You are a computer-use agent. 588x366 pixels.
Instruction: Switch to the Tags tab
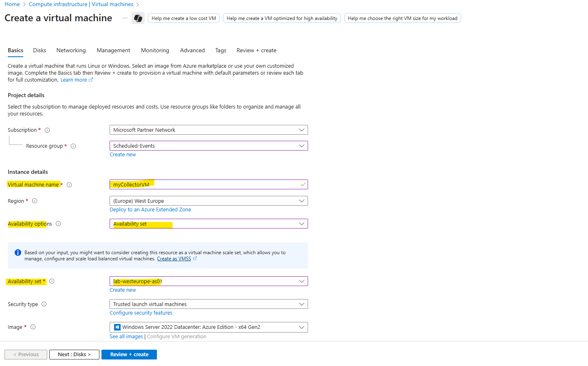(x=221, y=51)
